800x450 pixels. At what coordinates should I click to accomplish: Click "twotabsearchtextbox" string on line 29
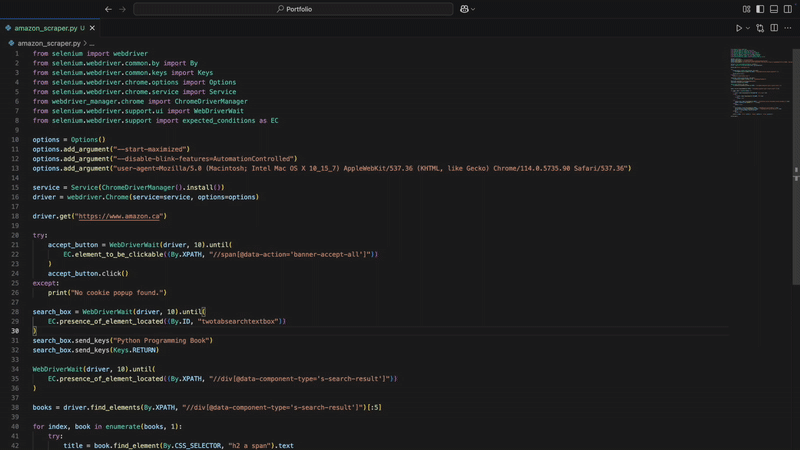[239, 321]
